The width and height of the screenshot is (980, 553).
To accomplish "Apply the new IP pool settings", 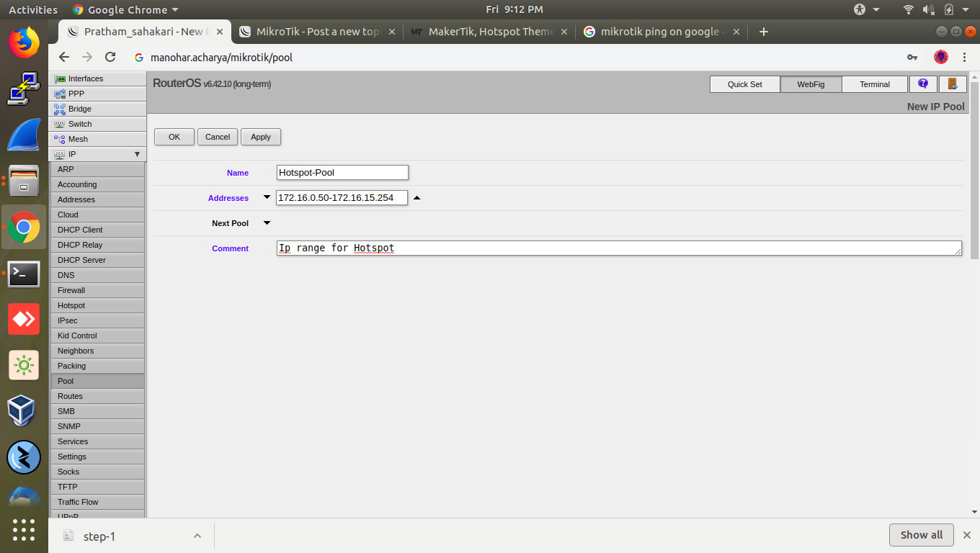I will pyautogui.click(x=260, y=137).
